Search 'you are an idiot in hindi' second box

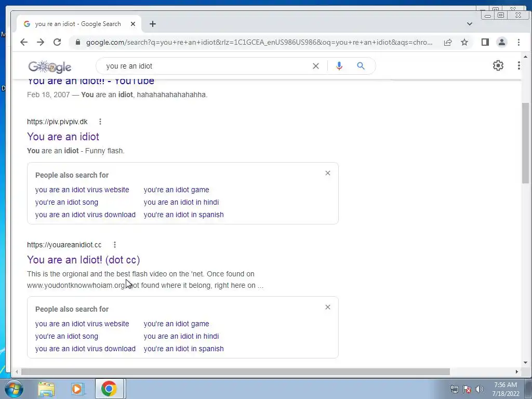[x=181, y=336]
